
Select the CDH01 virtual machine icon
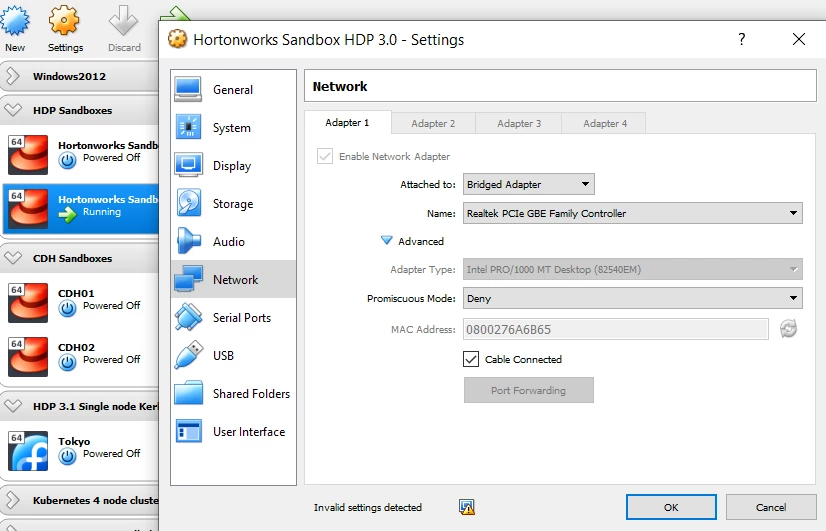[28, 303]
